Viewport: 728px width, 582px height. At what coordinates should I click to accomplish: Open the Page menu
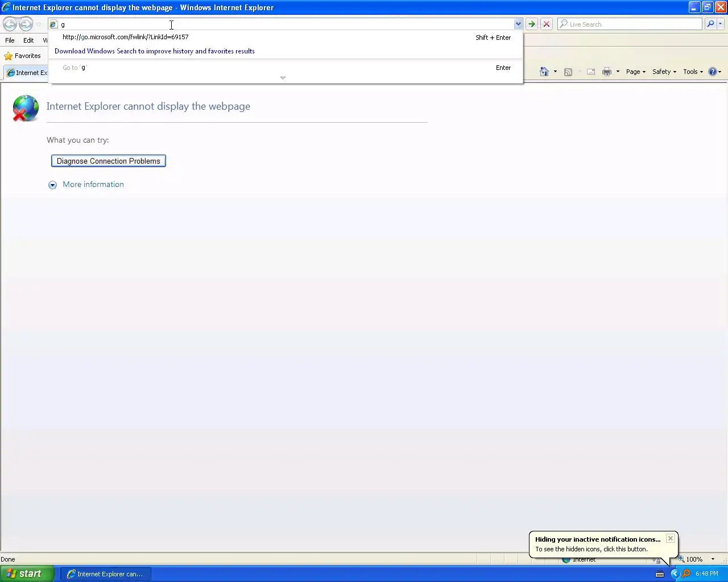636,72
